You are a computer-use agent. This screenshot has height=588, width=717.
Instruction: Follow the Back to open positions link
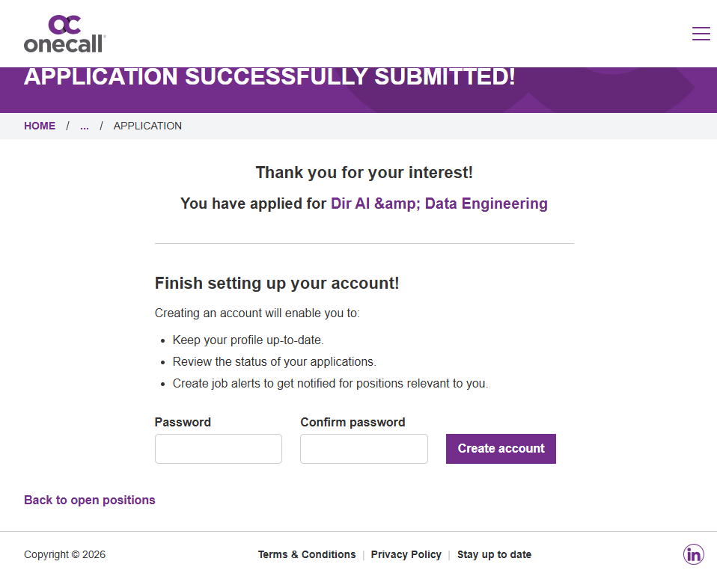(x=90, y=500)
